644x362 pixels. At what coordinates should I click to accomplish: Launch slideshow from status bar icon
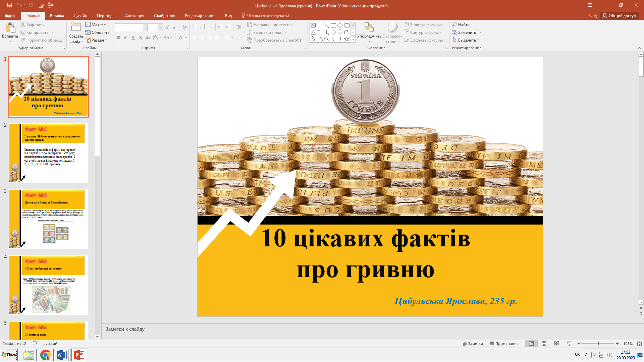pyautogui.click(x=569, y=344)
